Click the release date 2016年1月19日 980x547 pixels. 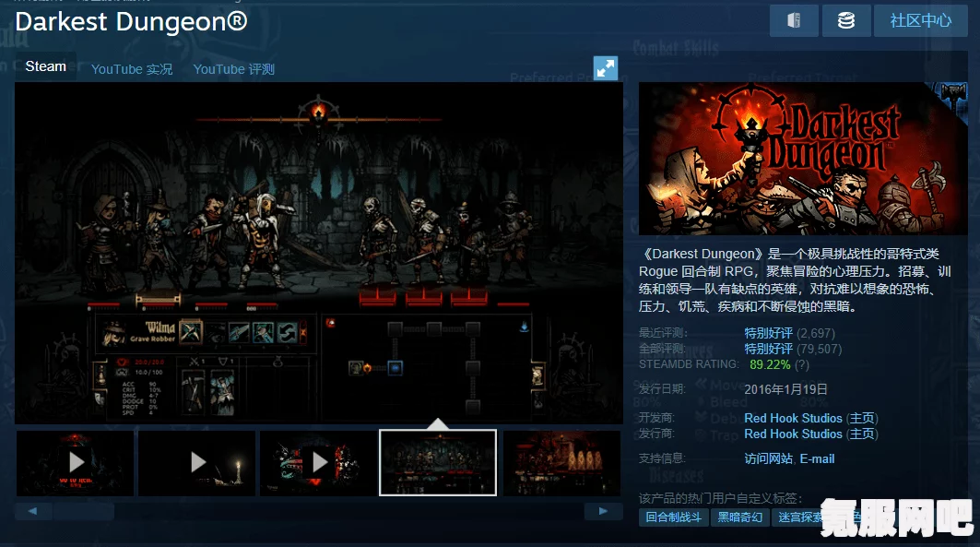pyautogui.click(x=785, y=389)
